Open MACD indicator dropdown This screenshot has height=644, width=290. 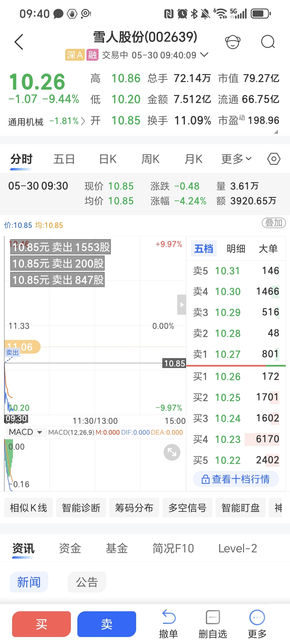pos(26,432)
